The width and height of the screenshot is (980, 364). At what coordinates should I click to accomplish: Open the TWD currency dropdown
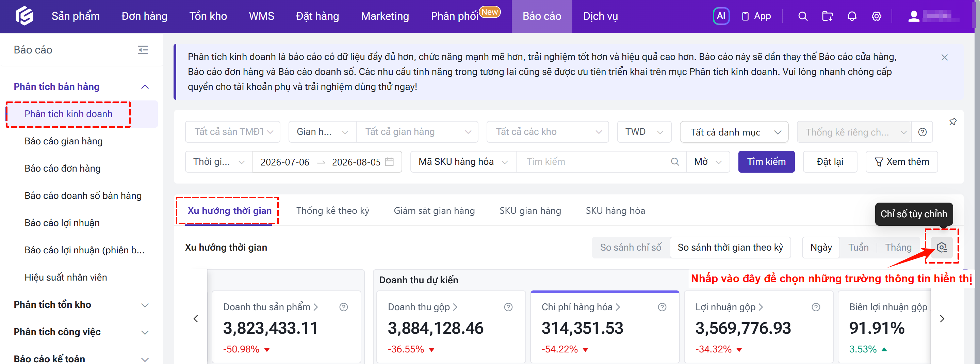(644, 132)
